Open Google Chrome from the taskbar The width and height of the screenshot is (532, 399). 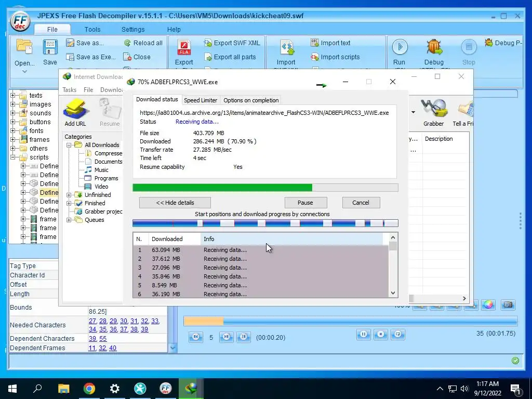point(89,388)
